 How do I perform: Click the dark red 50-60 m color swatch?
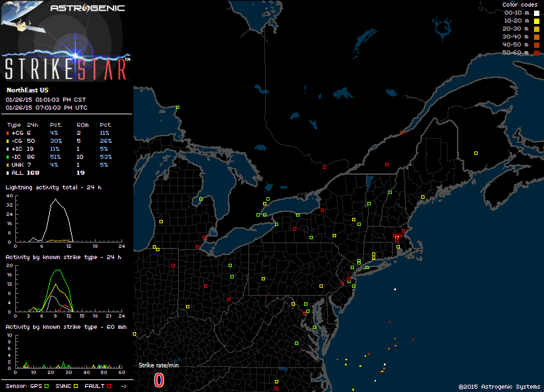tap(537, 53)
